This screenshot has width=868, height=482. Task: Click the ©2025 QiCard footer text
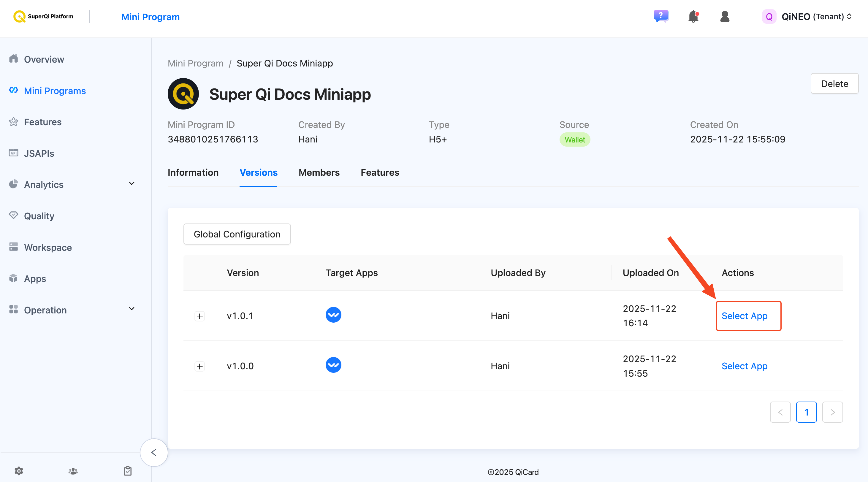coord(513,472)
